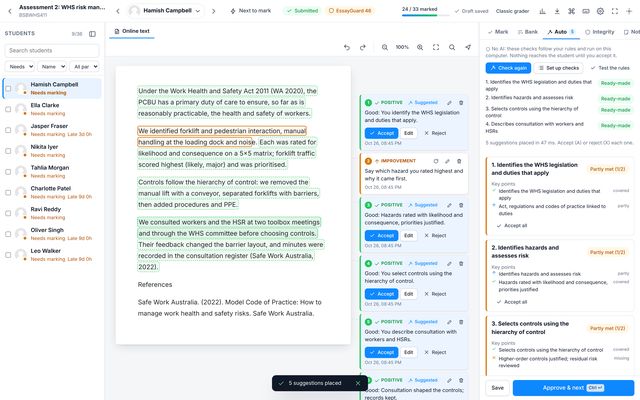Tick Jasper Fraser's checkbox
640x400 pixels.
[8, 130]
